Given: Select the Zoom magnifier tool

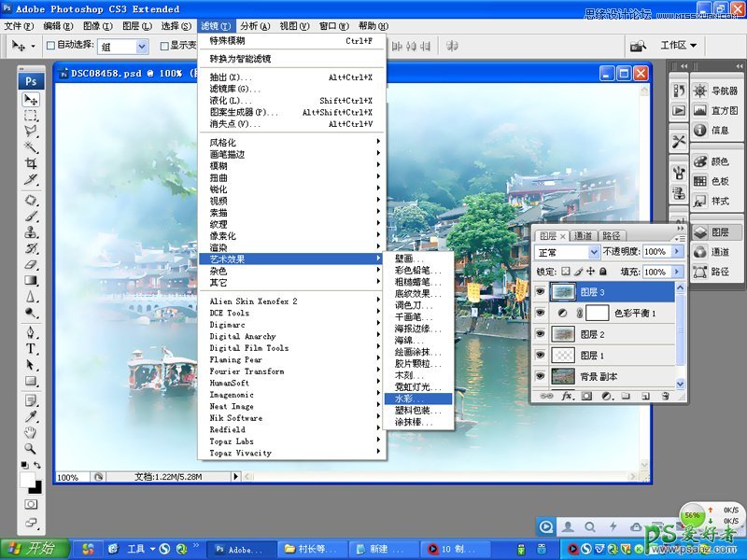Looking at the screenshot, I should pos(31,449).
